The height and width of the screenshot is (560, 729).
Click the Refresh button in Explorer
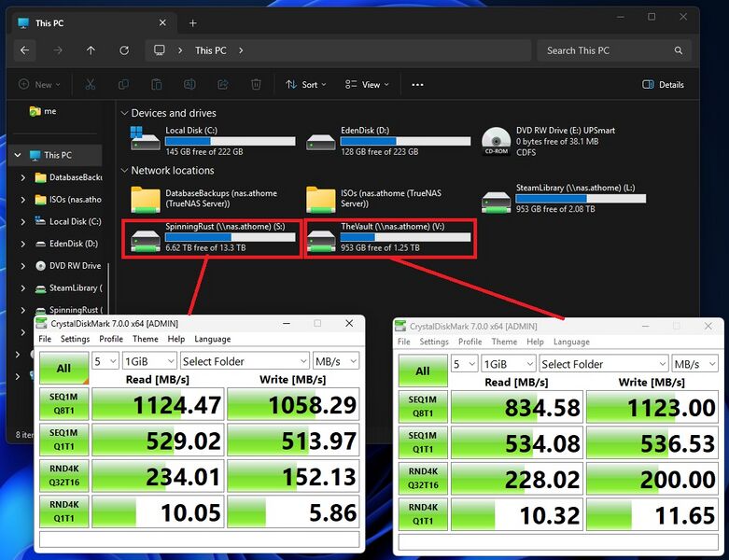(124, 50)
